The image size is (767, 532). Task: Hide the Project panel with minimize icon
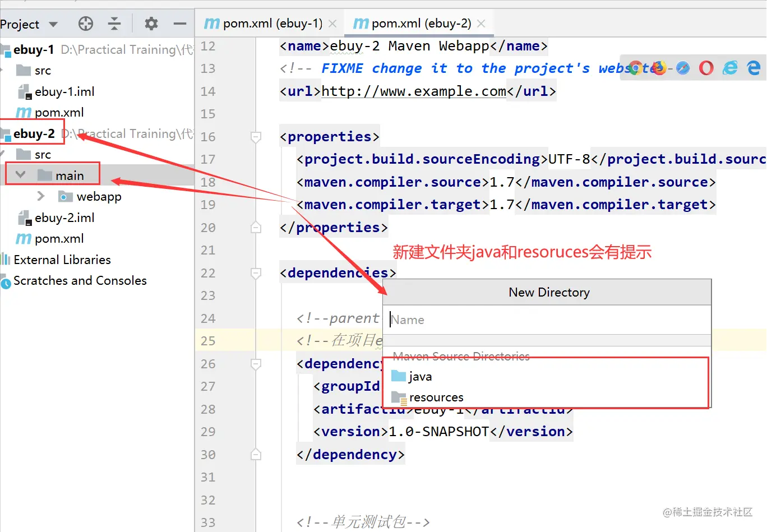pos(180,24)
